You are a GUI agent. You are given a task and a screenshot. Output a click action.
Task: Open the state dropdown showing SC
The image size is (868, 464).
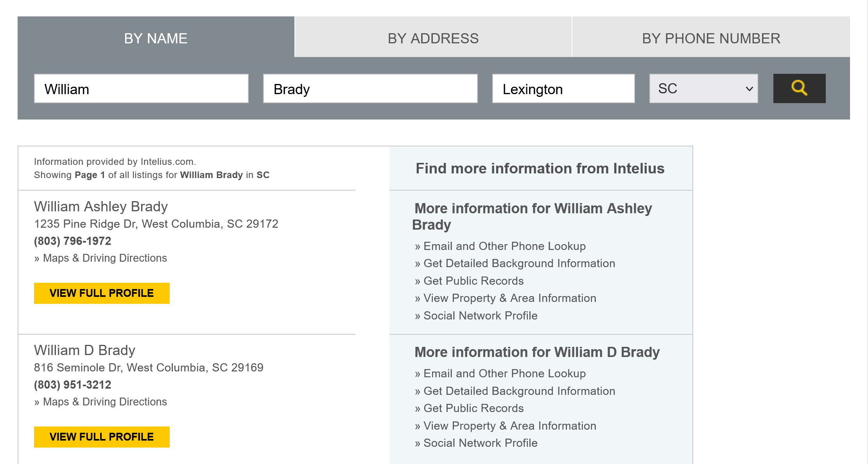coord(703,89)
